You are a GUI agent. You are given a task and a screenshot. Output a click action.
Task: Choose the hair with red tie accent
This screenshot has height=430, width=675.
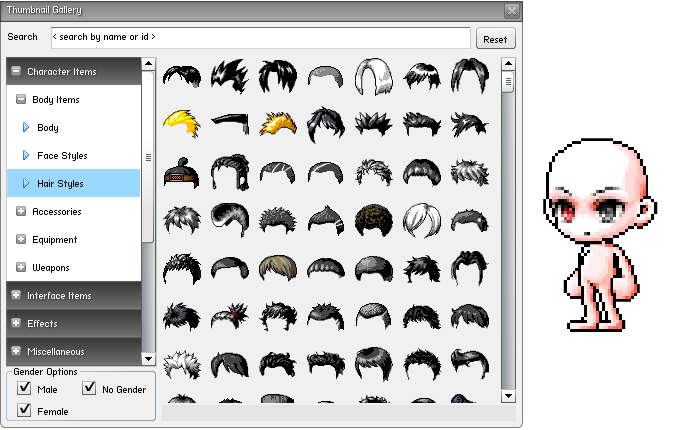point(230,316)
